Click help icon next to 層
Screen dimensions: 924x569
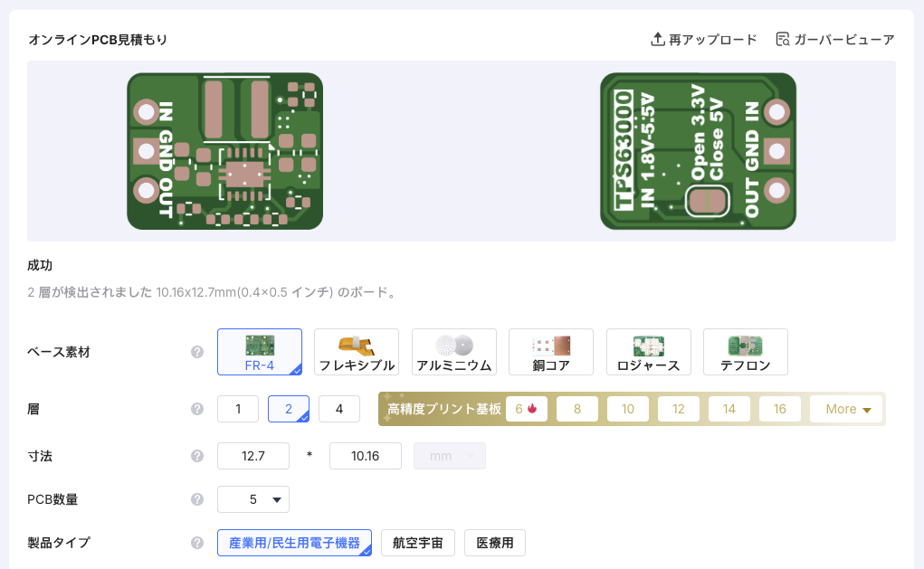[x=197, y=409]
